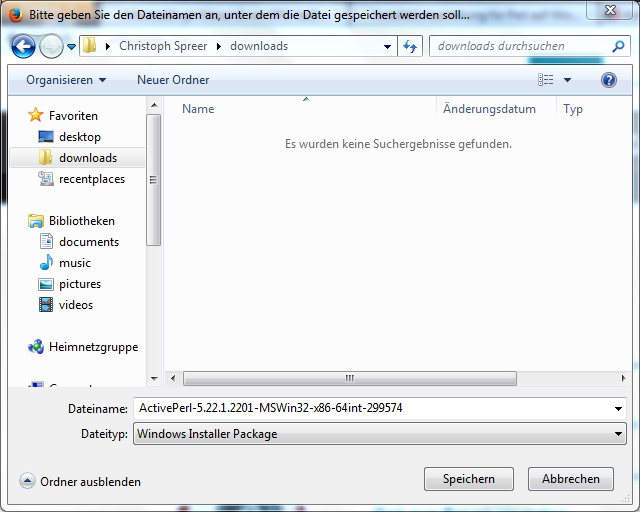
Task: Open help via the question mark icon
Action: [x=608, y=80]
